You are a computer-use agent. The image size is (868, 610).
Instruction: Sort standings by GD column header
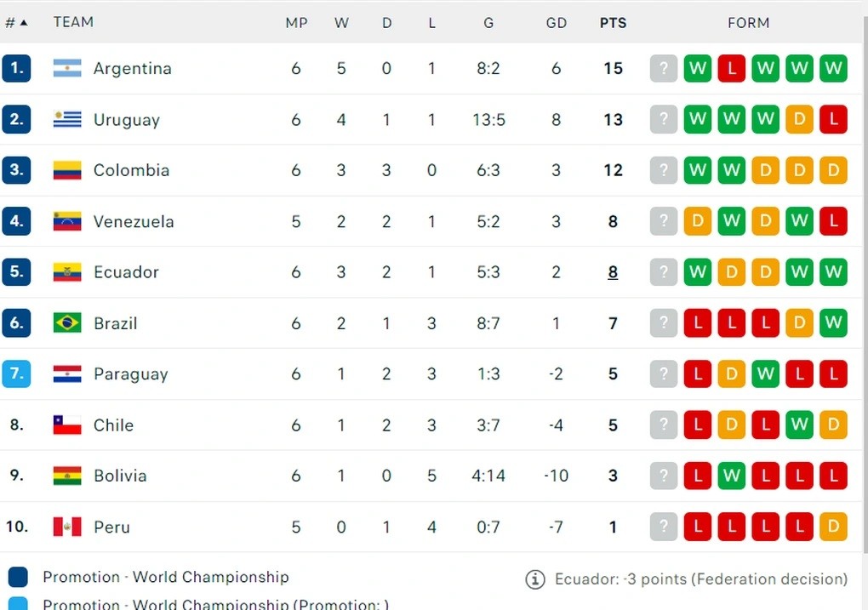pyautogui.click(x=557, y=23)
